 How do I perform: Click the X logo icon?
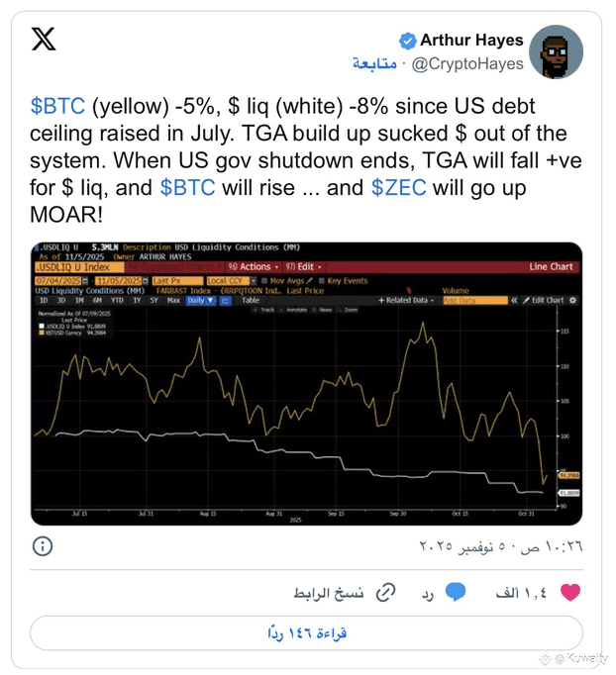[x=44, y=41]
